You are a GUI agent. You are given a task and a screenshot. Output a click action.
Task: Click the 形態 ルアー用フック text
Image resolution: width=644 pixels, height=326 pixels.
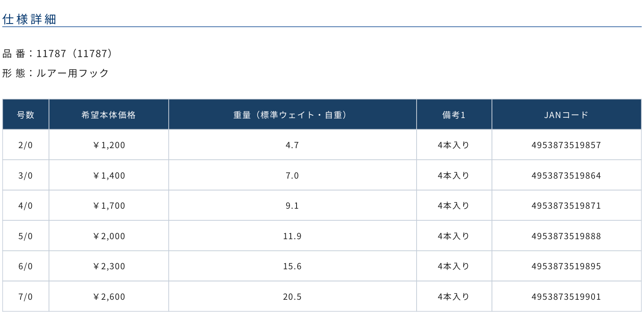coord(56,73)
